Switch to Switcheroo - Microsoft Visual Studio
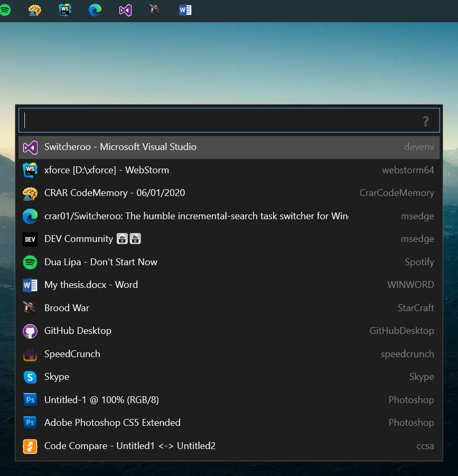Image resolution: width=458 pixels, height=476 pixels. [x=229, y=147]
